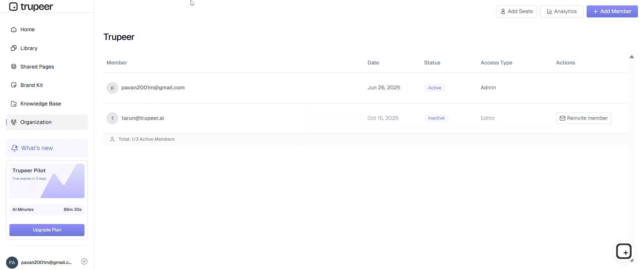Viewport: 644px width, 270px height.
Task: Select the Organization menu item
Action: click(x=47, y=122)
